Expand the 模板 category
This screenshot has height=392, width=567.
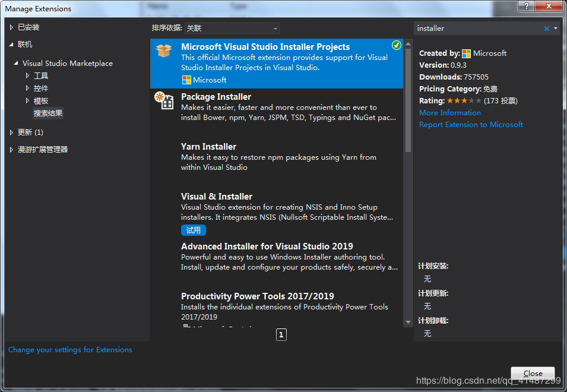click(x=27, y=100)
